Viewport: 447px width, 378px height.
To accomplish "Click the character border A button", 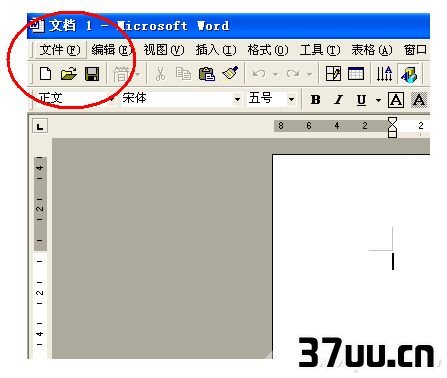I will (x=396, y=100).
